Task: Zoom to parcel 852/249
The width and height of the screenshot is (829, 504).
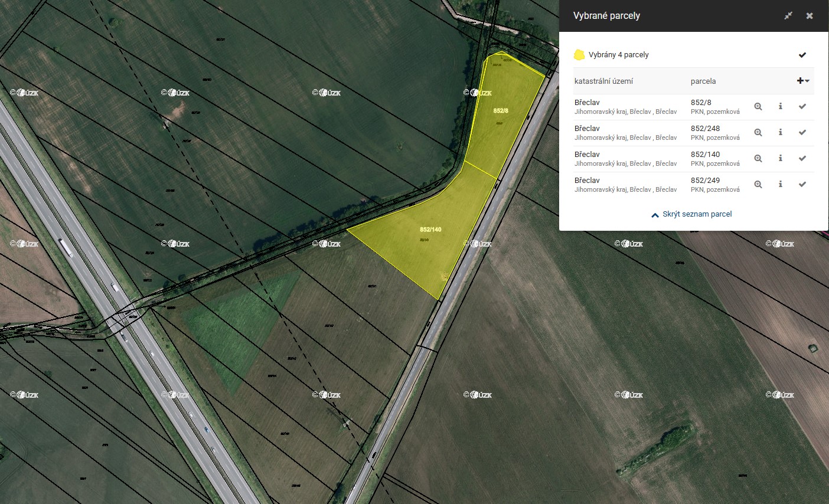Action: tap(758, 185)
